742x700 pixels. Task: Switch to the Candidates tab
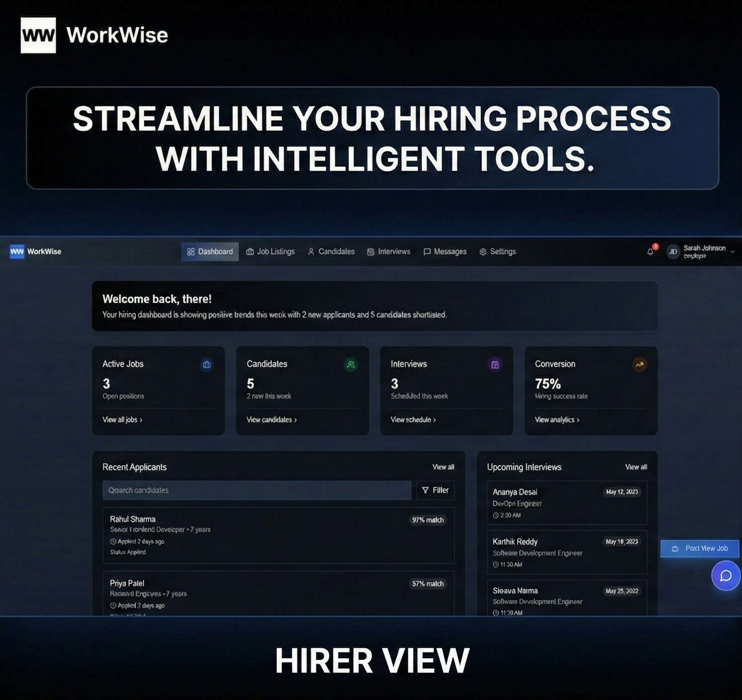(331, 252)
